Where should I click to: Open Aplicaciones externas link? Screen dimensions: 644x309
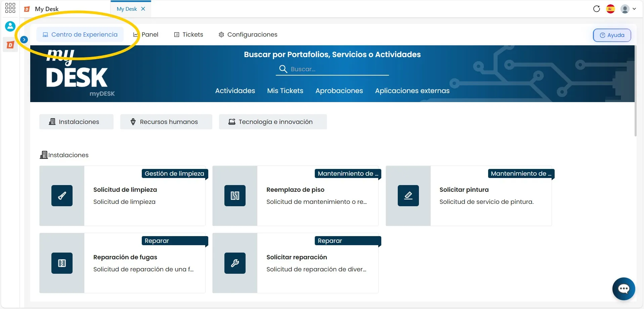412,91
